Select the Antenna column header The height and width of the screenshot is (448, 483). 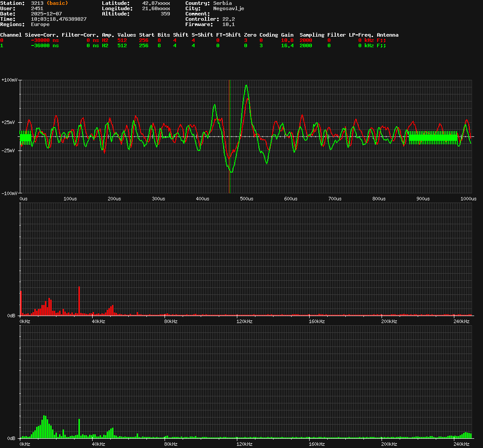point(387,35)
